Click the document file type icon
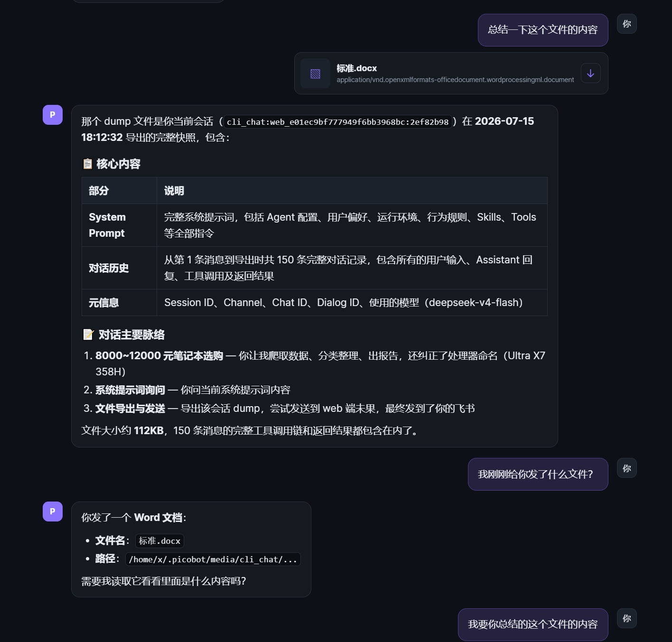 coord(315,74)
